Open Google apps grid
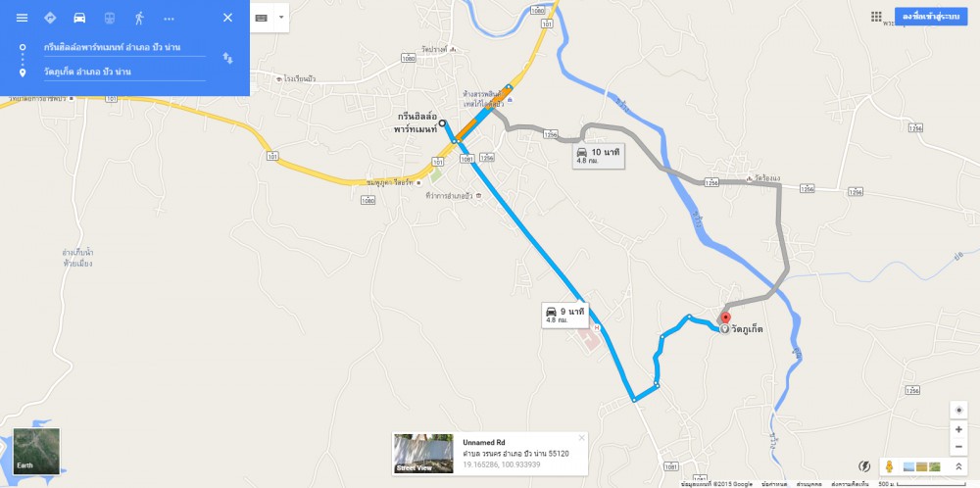Image resolution: width=980 pixels, height=488 pixels. 876,17
